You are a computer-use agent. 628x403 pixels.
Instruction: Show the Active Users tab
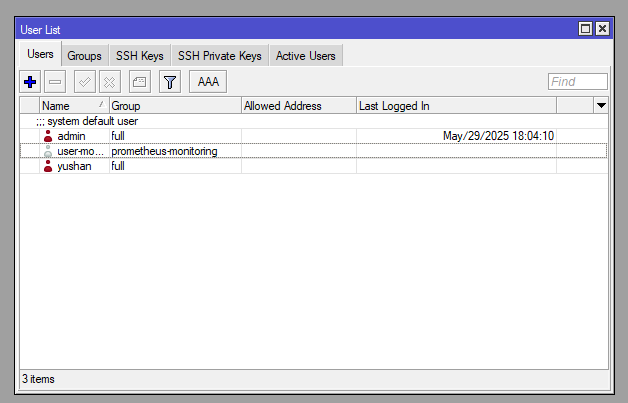(305, 56)
